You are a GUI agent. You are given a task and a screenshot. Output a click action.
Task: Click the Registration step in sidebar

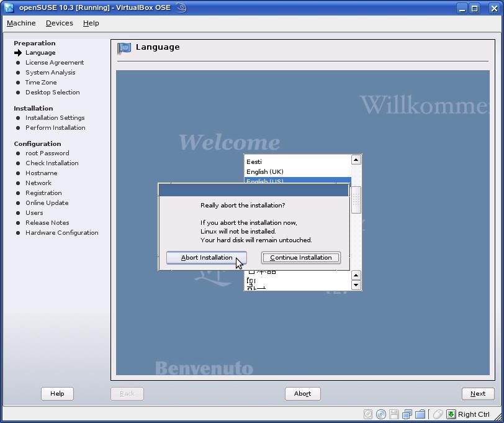[x=43, y=193]
